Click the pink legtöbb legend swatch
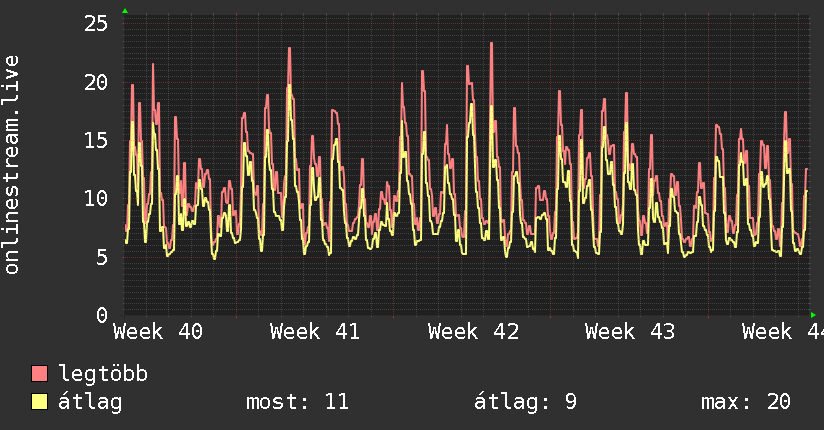This screenshot has height=430, width=824. (x=39, y=374)
